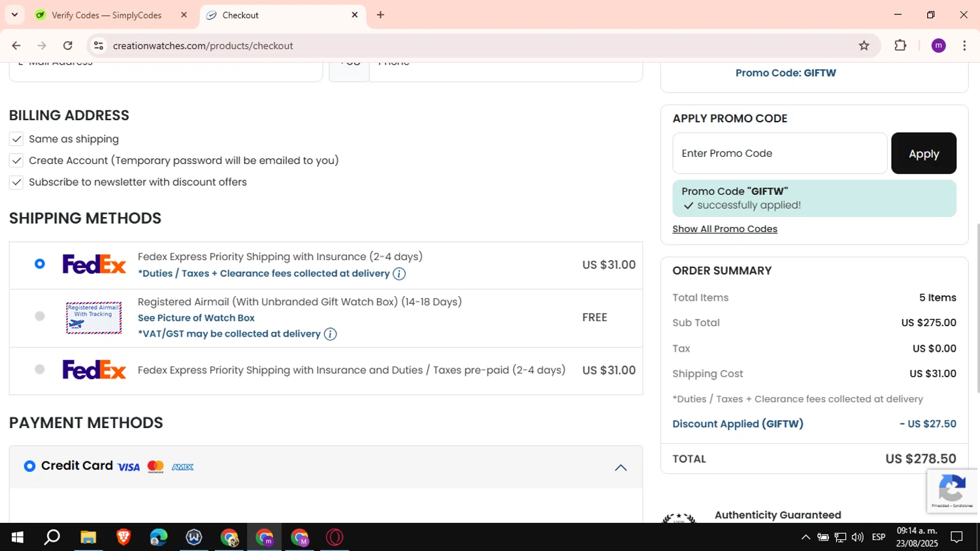Open the Windows Start menu
This screenshot has height=551, width=980.
[17, 537]
